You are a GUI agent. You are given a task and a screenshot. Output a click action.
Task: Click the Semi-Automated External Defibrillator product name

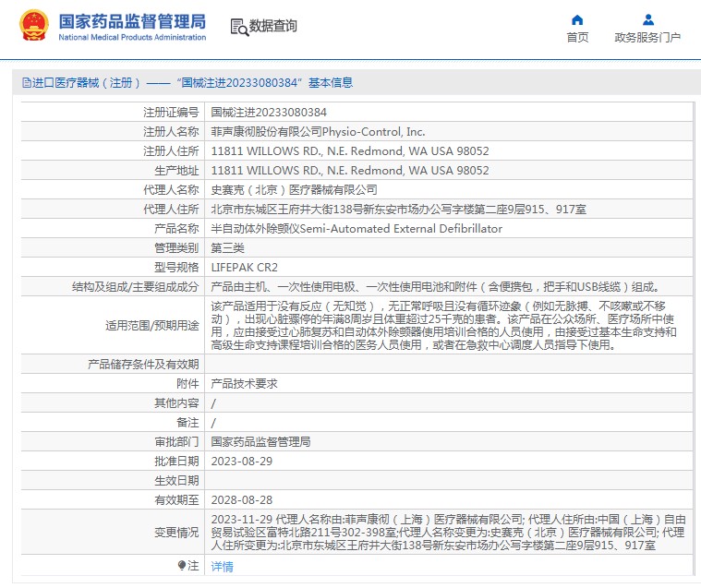click(357, 228)
